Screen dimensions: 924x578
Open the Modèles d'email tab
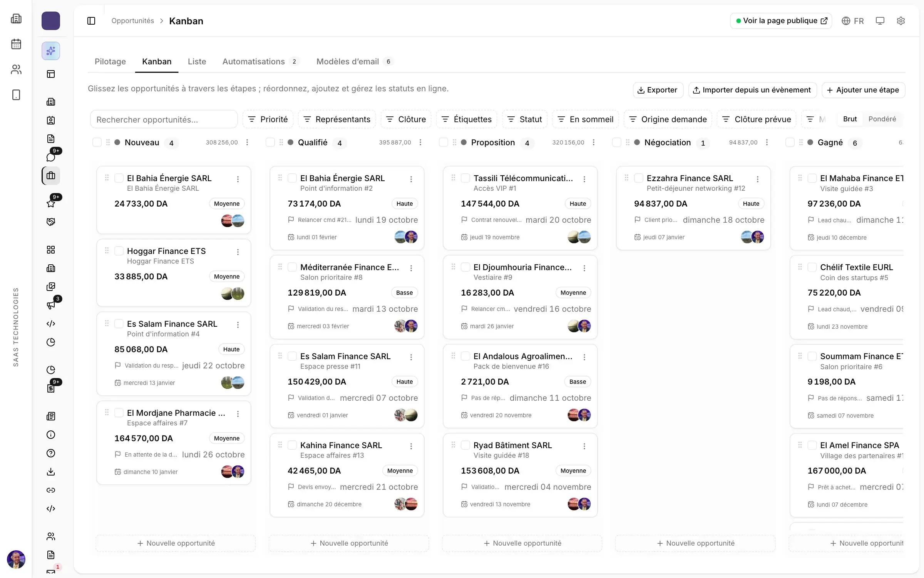point(355,62)
